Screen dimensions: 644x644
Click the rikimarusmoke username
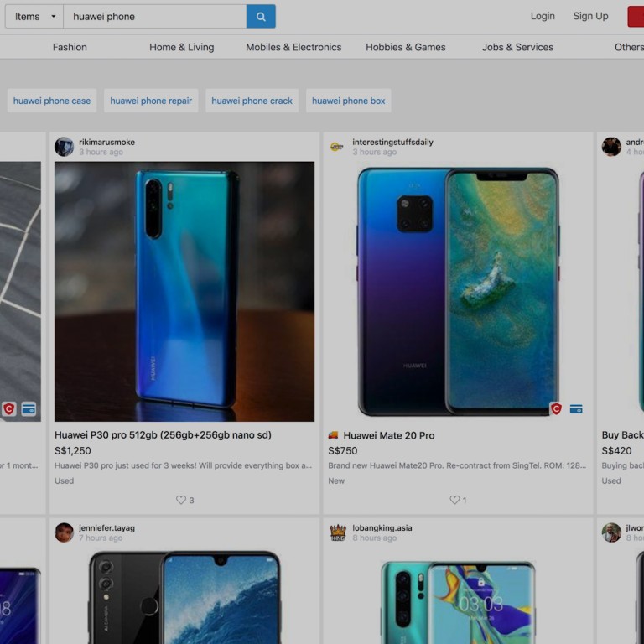(x=106, y=142)
